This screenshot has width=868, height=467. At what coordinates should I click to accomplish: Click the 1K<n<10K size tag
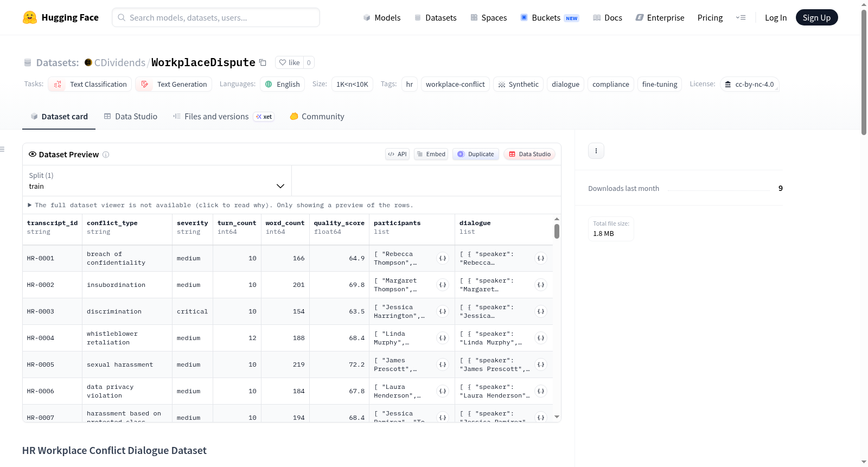pyautogui.click(x=352, y=84)
